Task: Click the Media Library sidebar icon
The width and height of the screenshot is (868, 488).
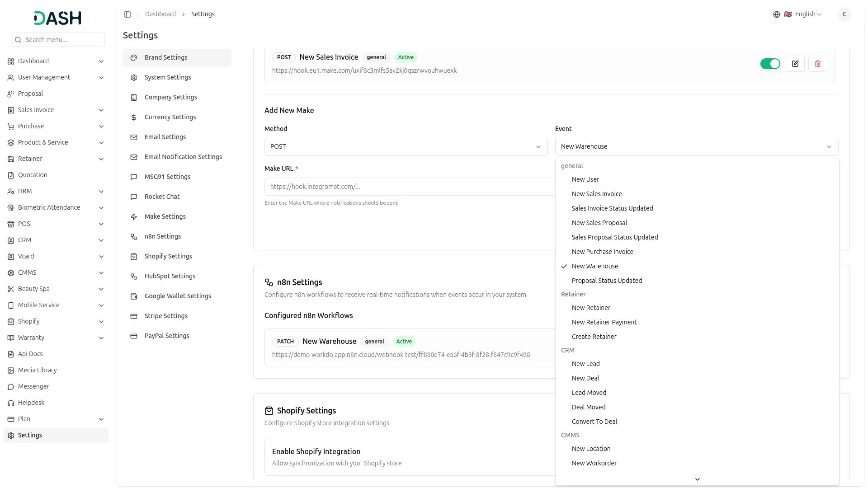Action: click(11, 371)
